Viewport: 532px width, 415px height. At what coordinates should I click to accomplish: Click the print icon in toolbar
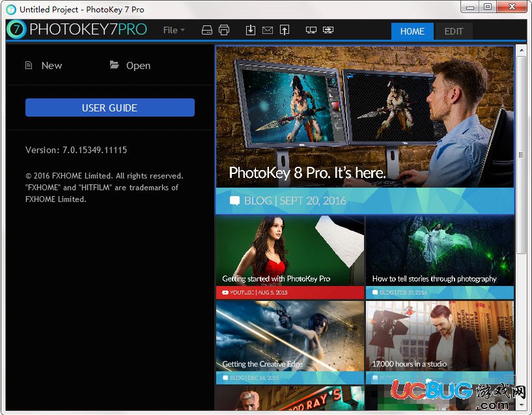tap(224, 30)
